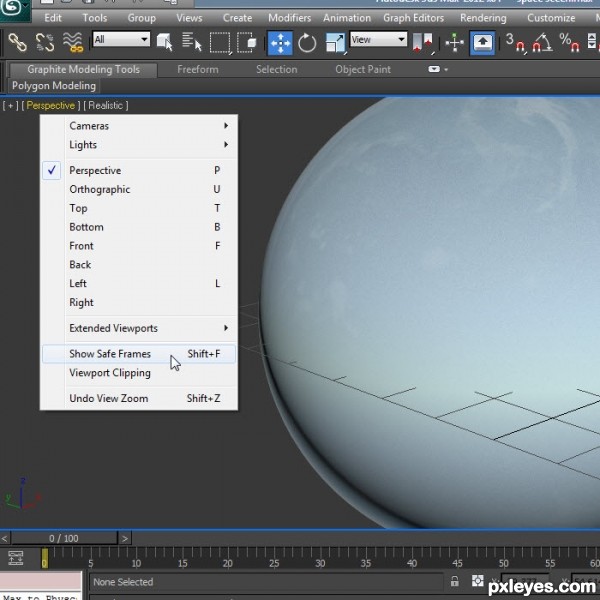Viewport: 600px width, 600px height.
Task: Choose Right view from the menu
Action: coord(139,302)
